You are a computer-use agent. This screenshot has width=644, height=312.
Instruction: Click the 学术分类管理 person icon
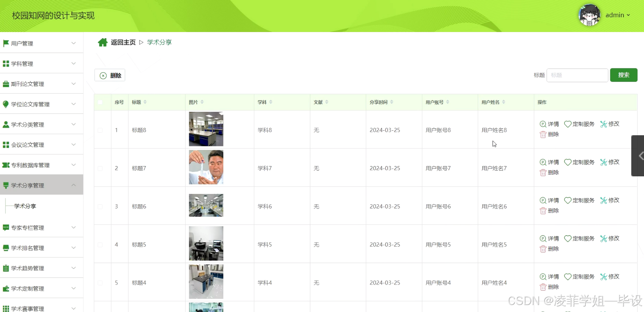[x=6, y=125]
